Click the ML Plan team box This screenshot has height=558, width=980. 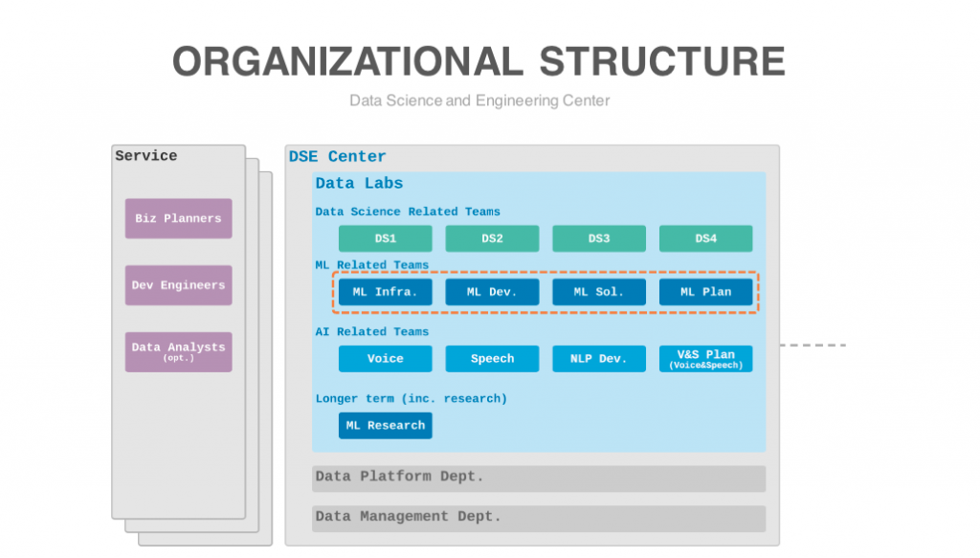(705, 292)
